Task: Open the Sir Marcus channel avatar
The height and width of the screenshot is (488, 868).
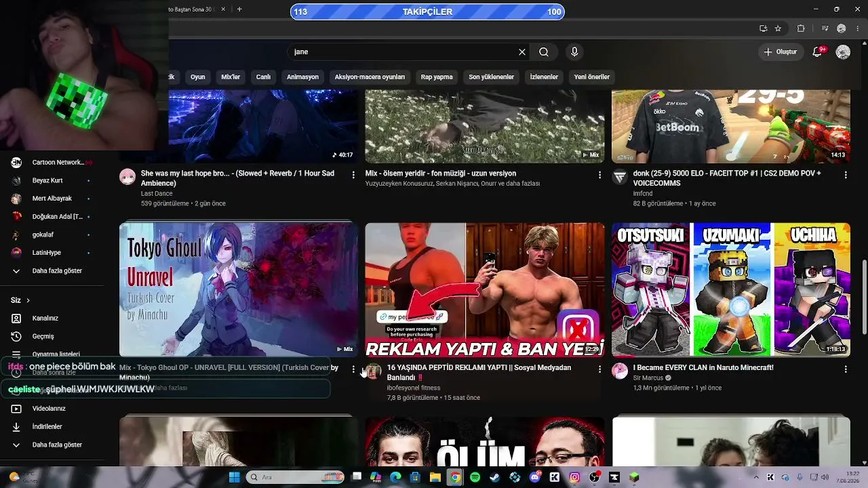Action: 620,371
